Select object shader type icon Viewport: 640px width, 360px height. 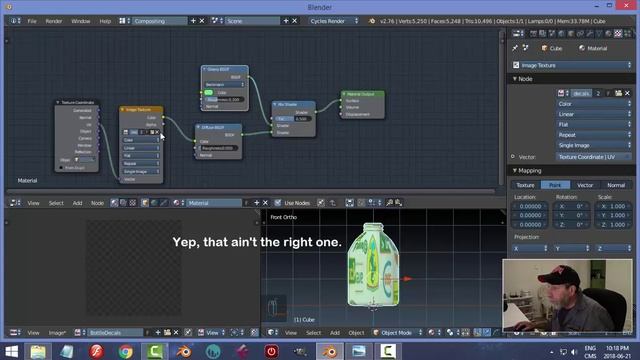[x=145, y=203]
